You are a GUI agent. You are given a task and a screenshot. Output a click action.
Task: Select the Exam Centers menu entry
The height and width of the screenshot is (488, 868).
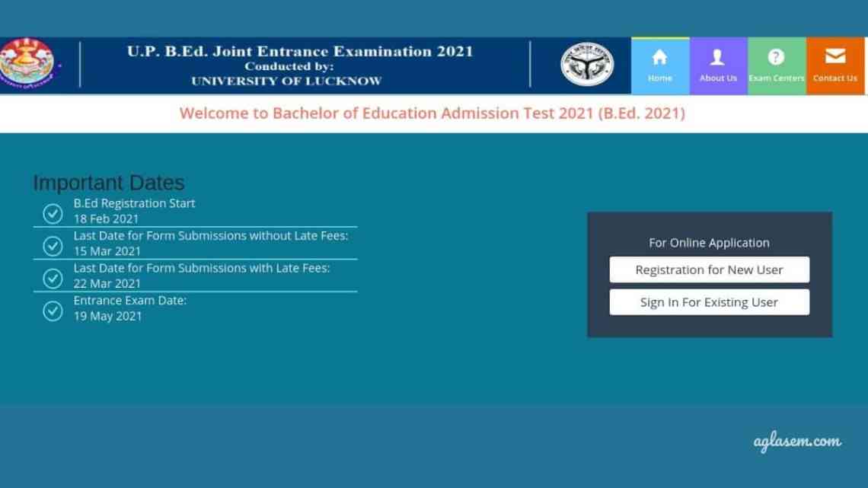[777, 65]
